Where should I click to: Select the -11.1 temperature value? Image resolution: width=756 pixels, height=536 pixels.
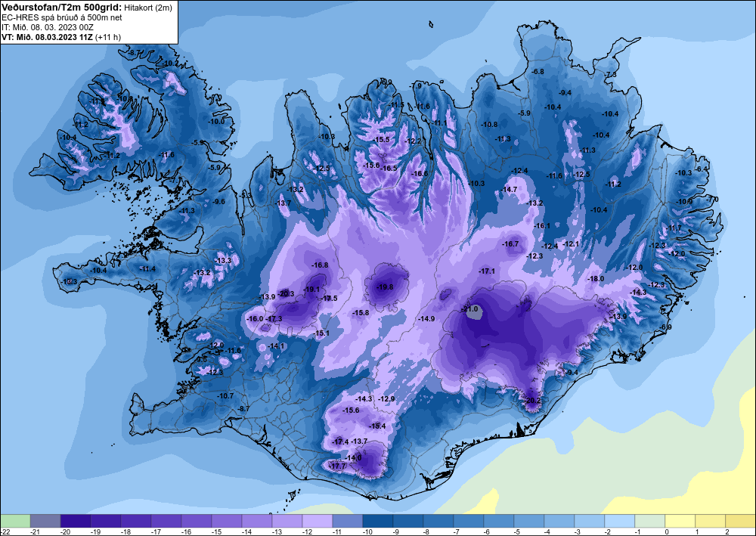(x=440, y=123)
